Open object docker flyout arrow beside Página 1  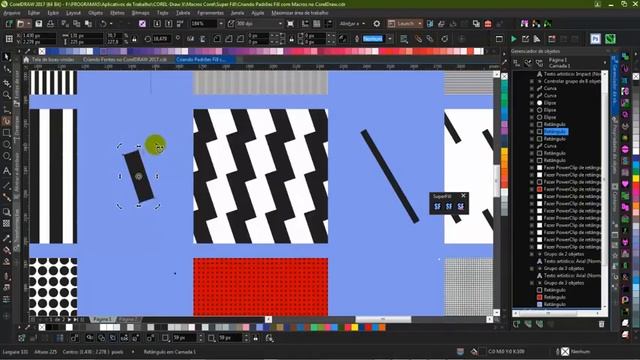click(x=605, y=63)
